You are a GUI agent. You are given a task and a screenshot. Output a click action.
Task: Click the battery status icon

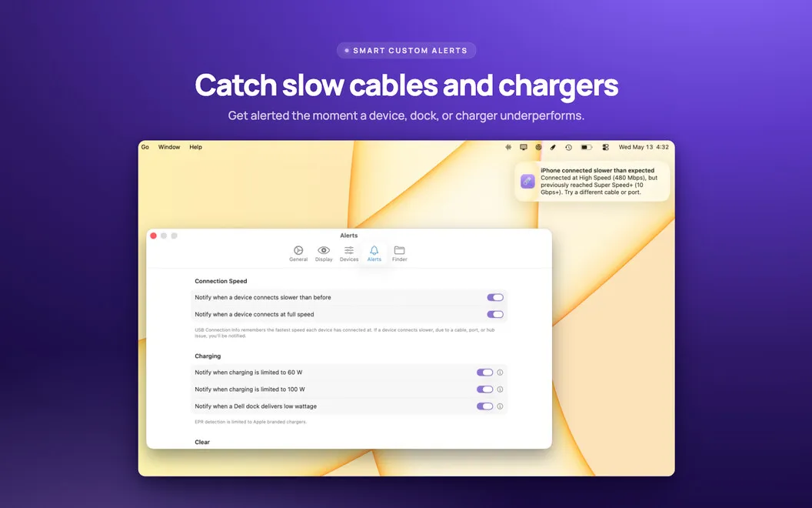click(586, 147)
